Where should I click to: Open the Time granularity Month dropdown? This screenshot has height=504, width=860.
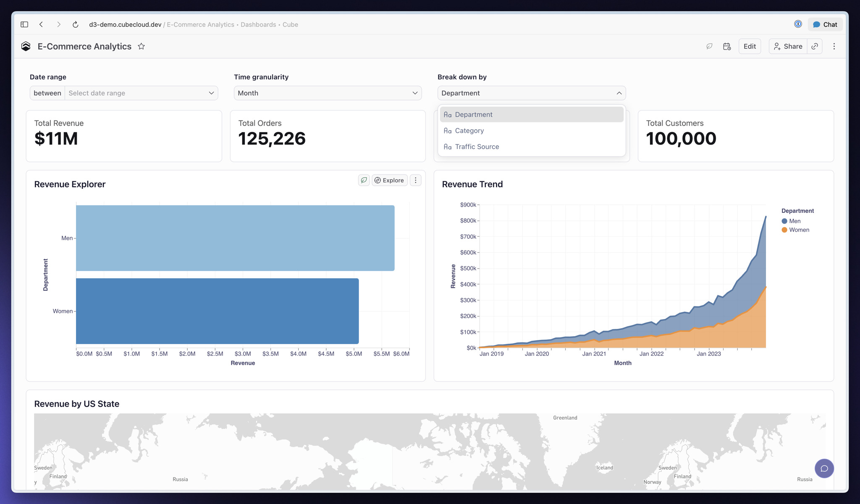click(328, 93)
